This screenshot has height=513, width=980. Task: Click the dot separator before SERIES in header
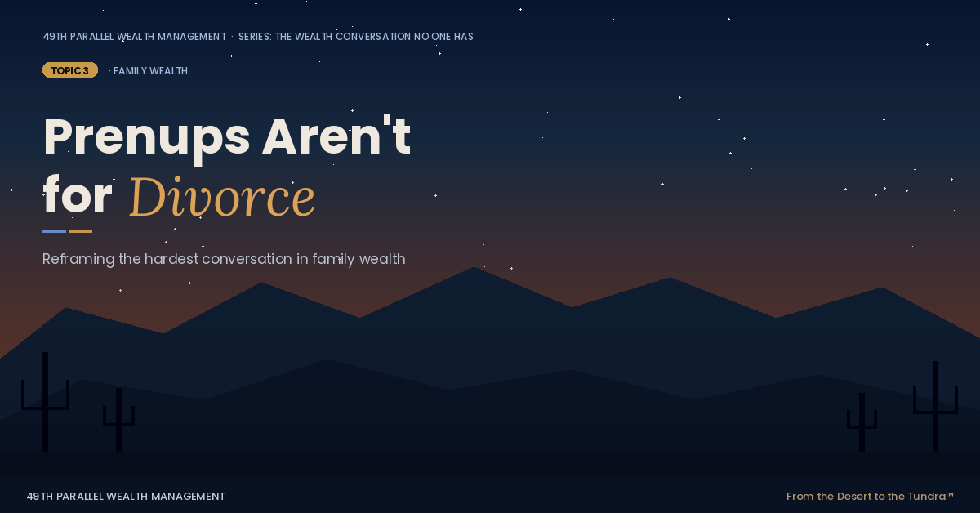click(232, 37)
